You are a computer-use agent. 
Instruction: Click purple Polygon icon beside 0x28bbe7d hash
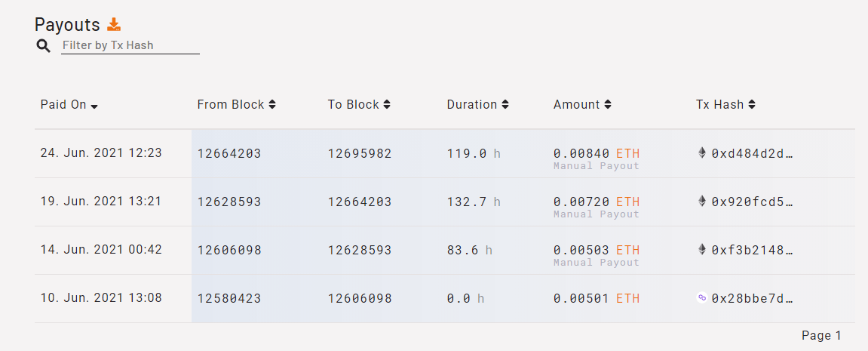click(702, 298)
